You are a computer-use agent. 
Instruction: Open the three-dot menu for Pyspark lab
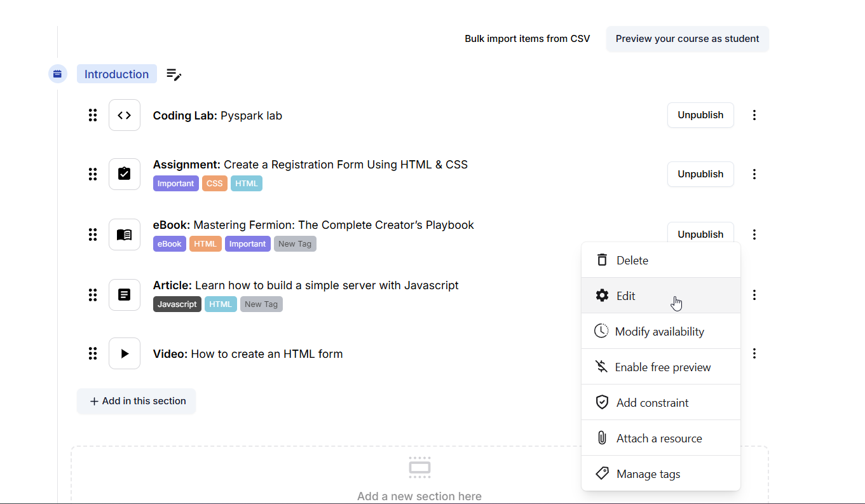tap(754, 115)
